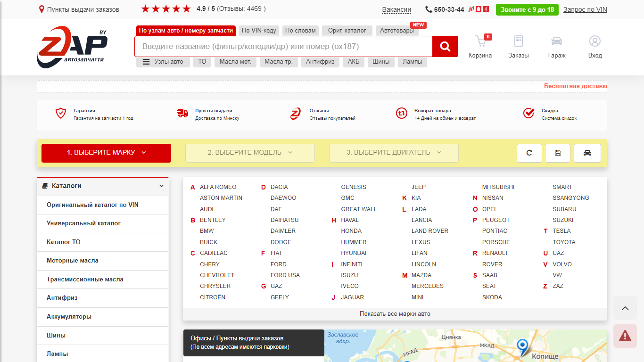This screenshot has width=644, height=362.
Task: Click the delivery truck Пункты выдачи icon
Action: tap(182, 113)
